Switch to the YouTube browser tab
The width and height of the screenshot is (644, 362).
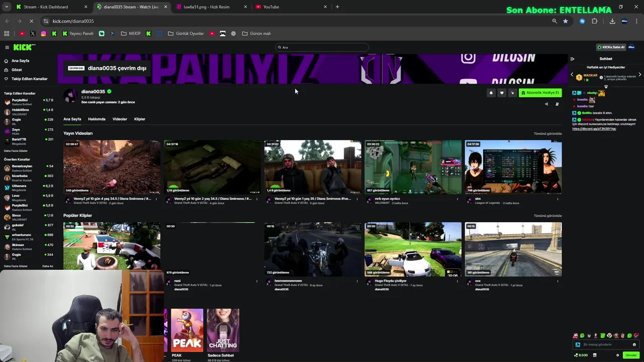291,7
